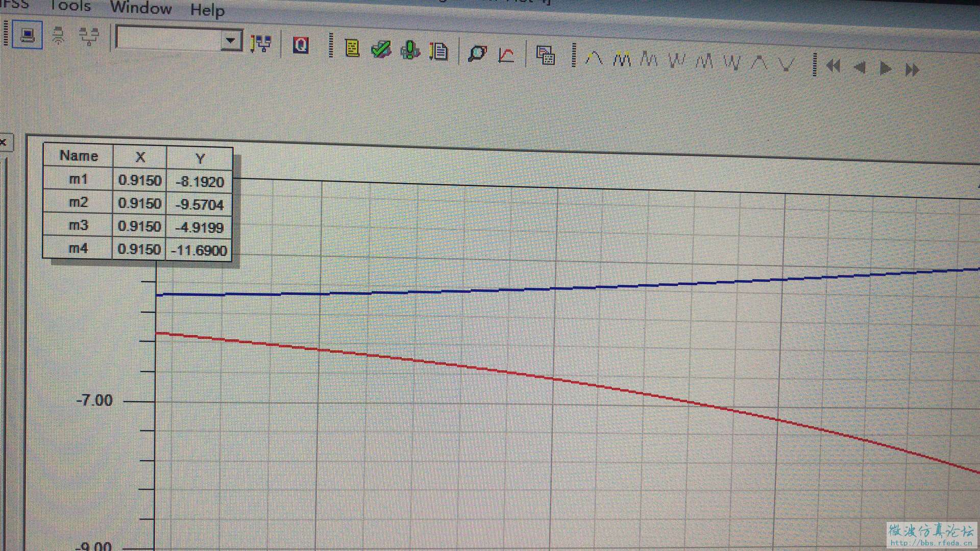The height and width of the screenshot is (551, 980).
Task: Open the Tools menu
Action: pos(70,6)
